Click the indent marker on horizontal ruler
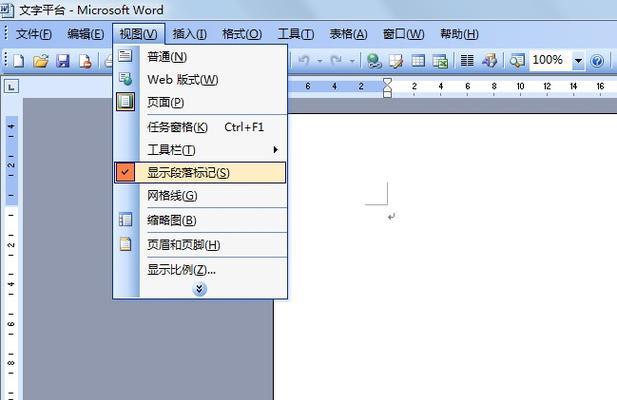 coord(387,87)
